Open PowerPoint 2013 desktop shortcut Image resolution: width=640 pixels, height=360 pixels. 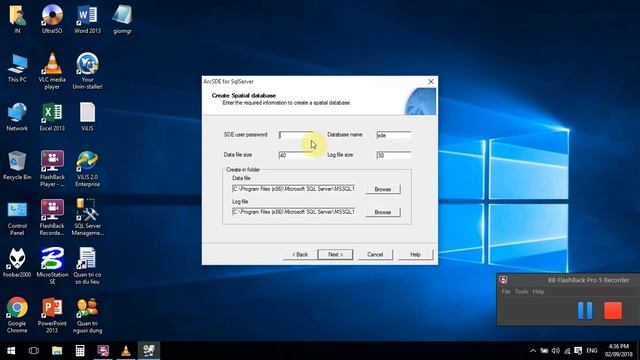point(52,315)
